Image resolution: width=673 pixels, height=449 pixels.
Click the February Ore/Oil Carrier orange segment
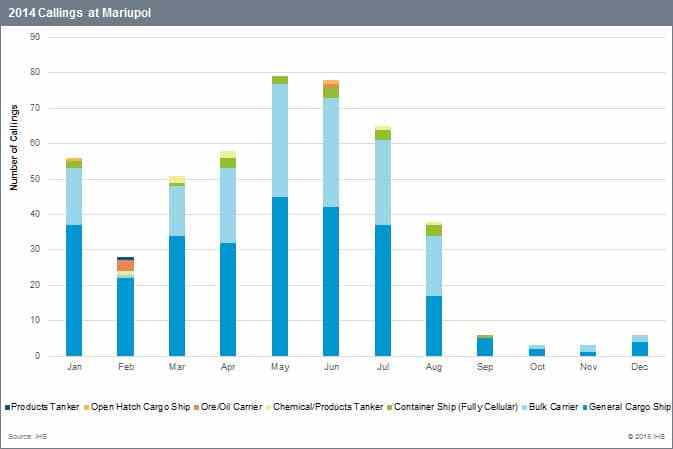125,266
